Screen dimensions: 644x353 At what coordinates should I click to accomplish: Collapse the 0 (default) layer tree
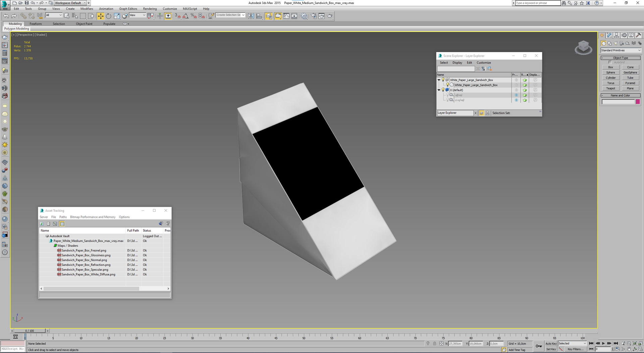439,90
